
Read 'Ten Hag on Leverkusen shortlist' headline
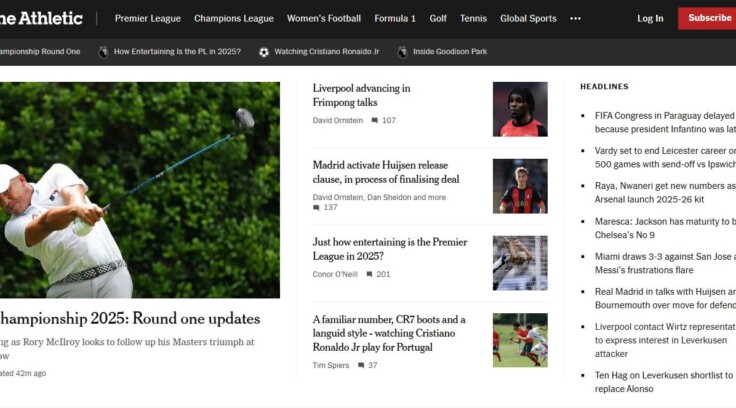click(664, 382)
